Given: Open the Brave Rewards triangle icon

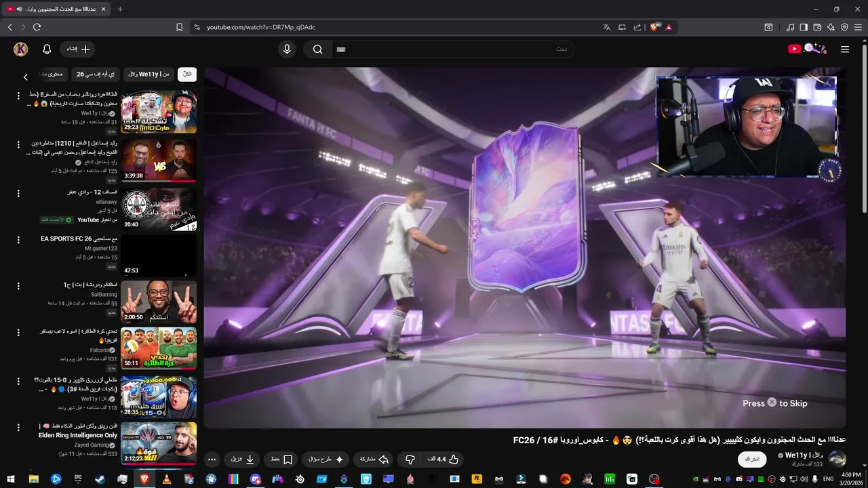Looking at the screenshot, I should tap(669, 27).
